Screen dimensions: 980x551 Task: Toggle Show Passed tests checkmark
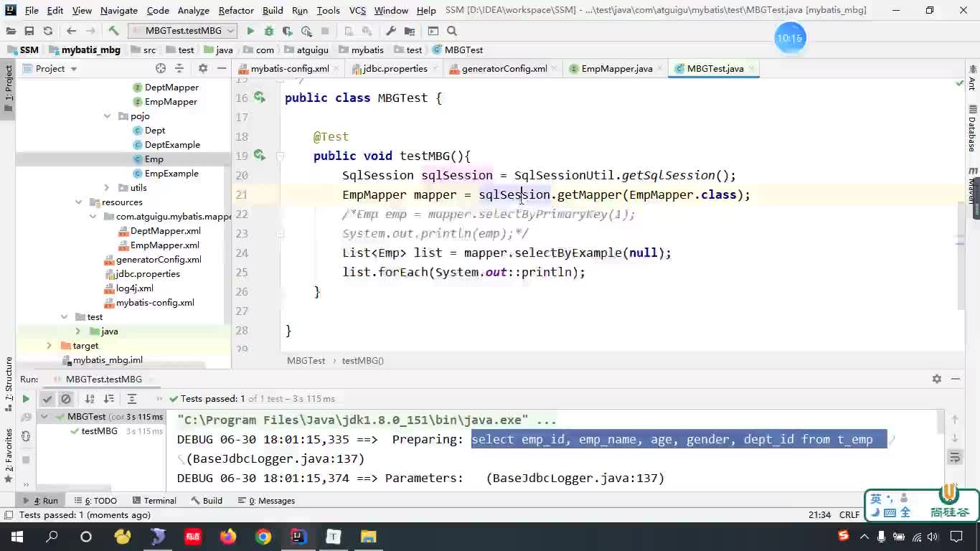47,399
